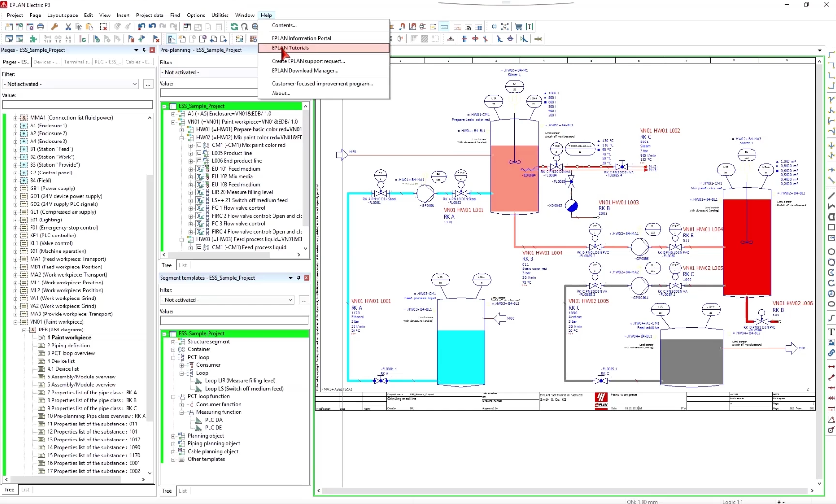Click the wrench settings icon
This screenshot has width=836, height=504.
(x=54, y=27)
